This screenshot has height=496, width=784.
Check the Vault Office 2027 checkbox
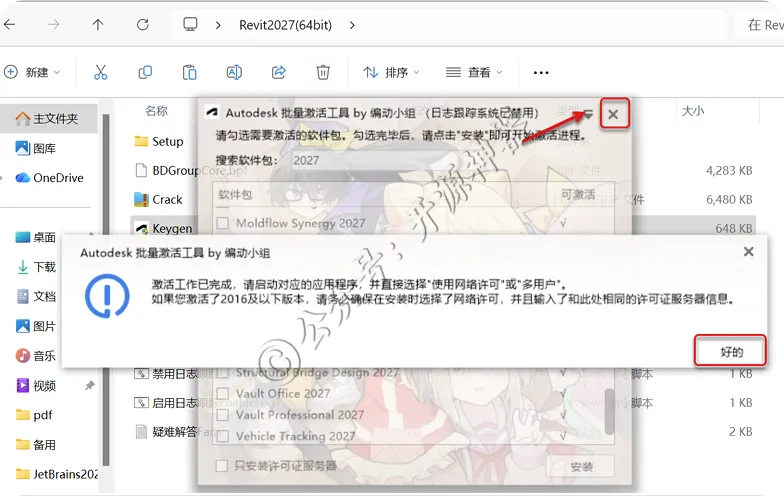(222, 394)
